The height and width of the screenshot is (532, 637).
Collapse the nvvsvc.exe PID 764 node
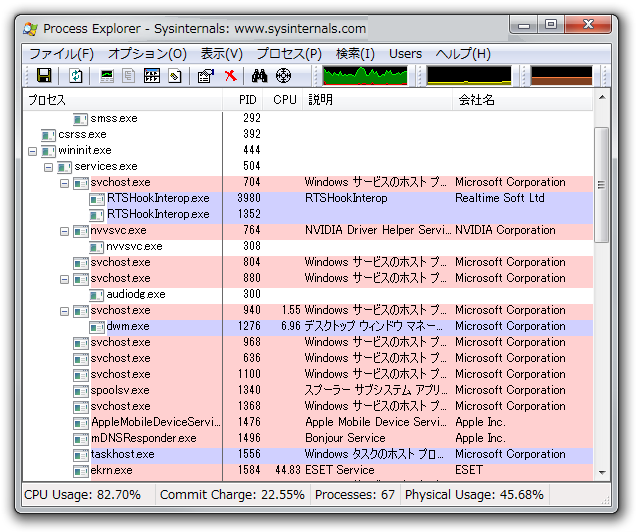click(64, 231)
